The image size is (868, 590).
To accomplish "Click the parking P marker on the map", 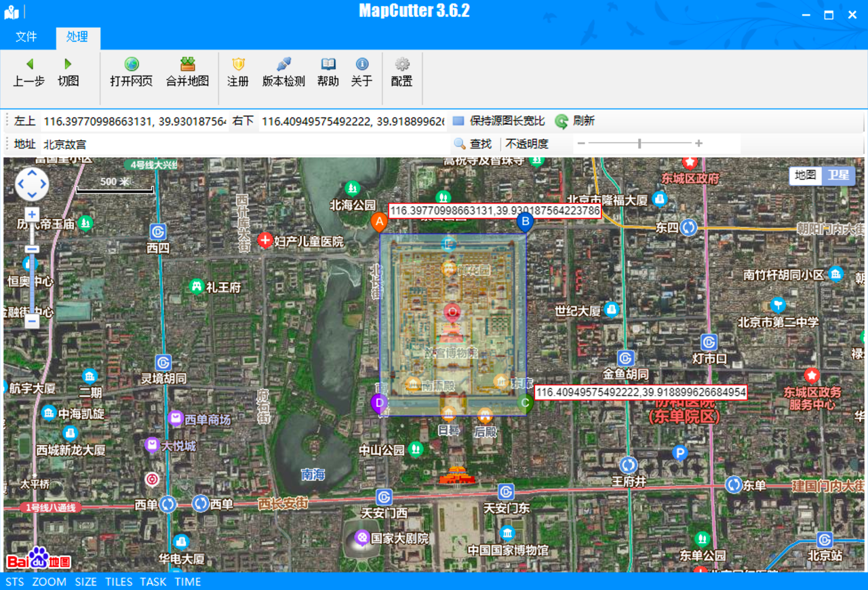I will click(679, 453).
